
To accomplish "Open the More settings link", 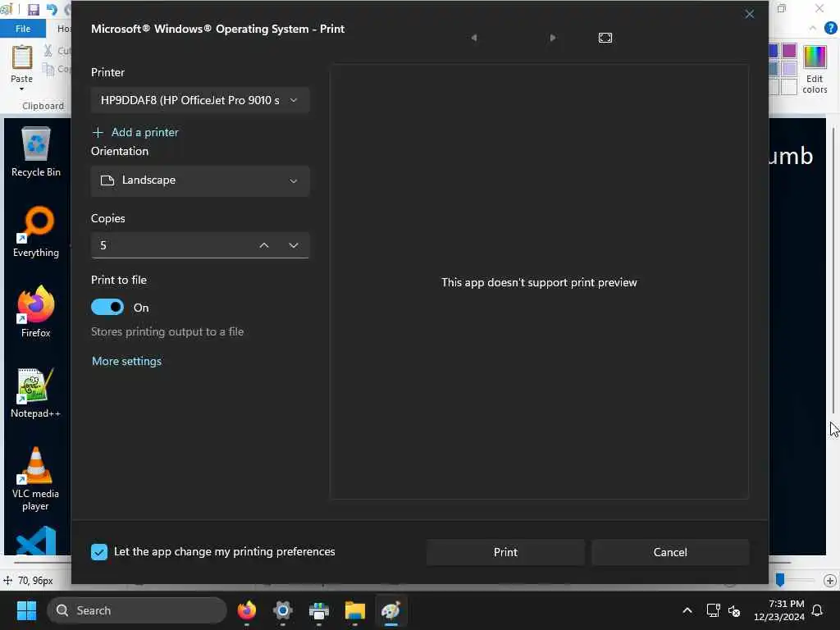I will (x=126, y=361).
